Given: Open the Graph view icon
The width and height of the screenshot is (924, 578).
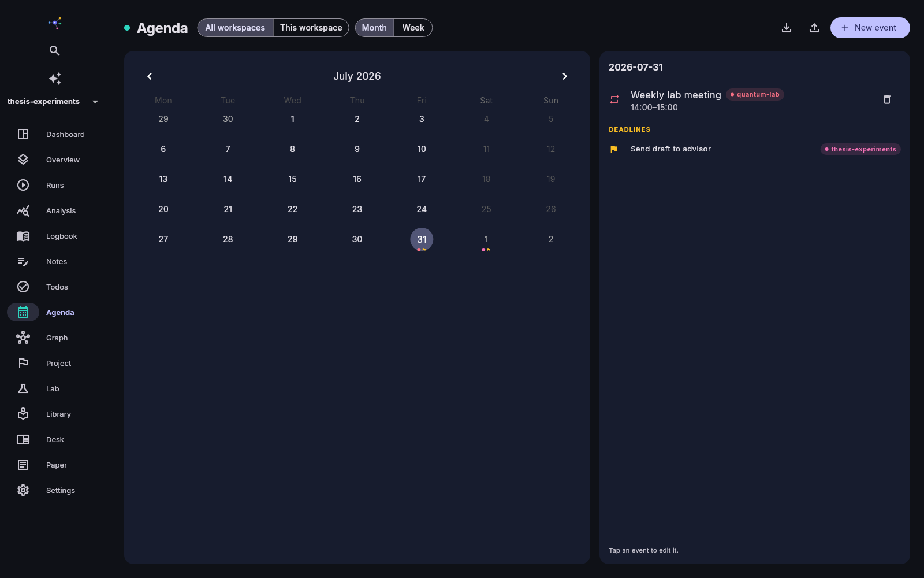Looking at the screenshot, I should coord(23,338).
